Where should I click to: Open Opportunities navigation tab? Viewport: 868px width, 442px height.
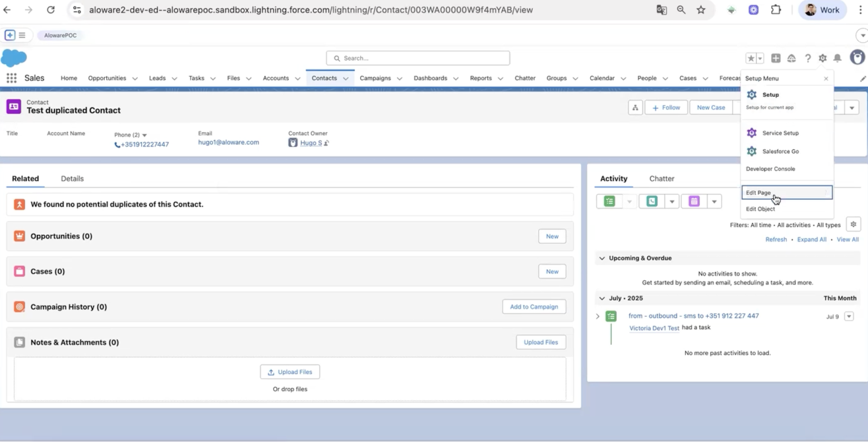coord(107,78)
